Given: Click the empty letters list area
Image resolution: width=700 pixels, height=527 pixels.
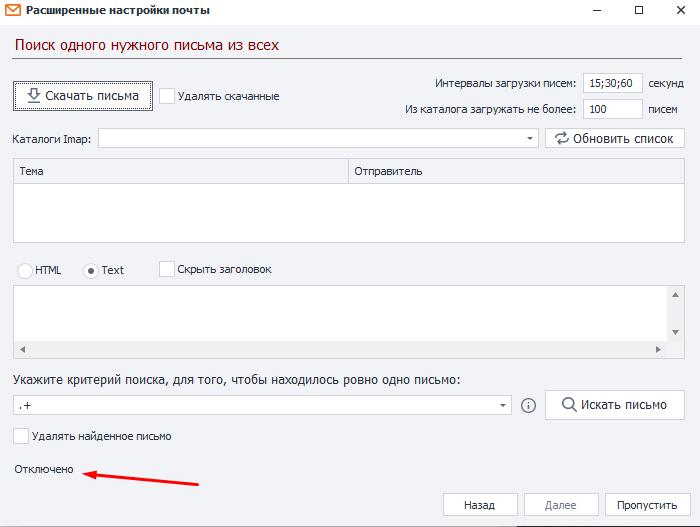Looking at the screenshot, I should [349, 213].
